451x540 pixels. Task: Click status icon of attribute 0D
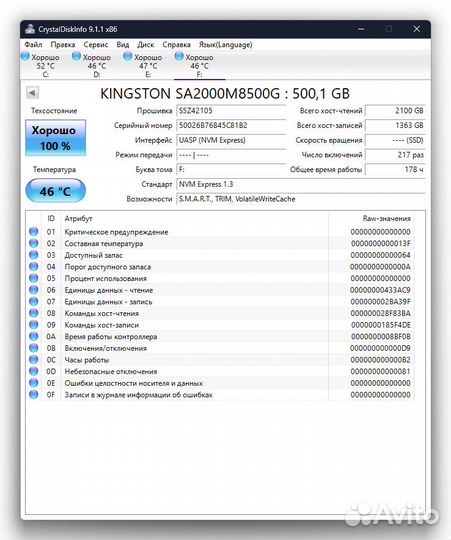click(34, 371)
